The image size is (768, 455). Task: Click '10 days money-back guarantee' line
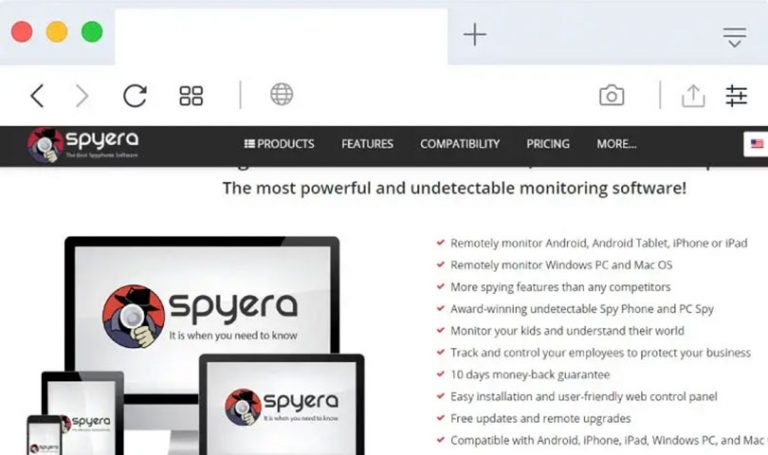pyautogui.click(x=530, y=375)
